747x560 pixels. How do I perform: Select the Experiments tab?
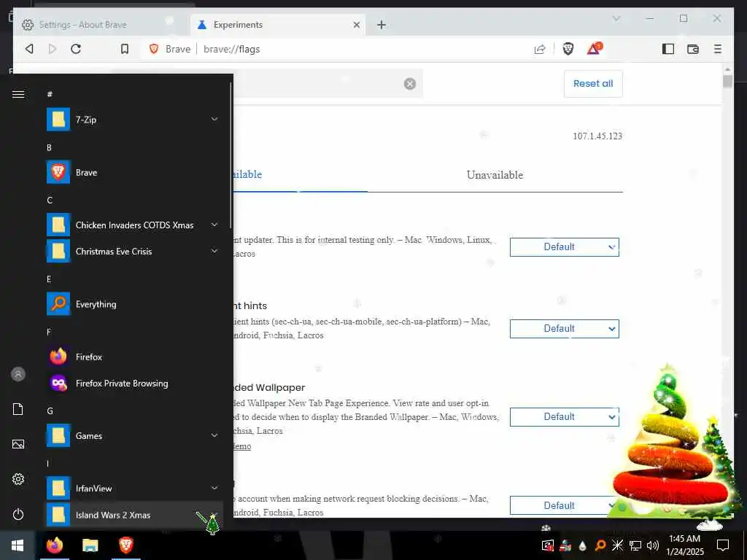278,25
